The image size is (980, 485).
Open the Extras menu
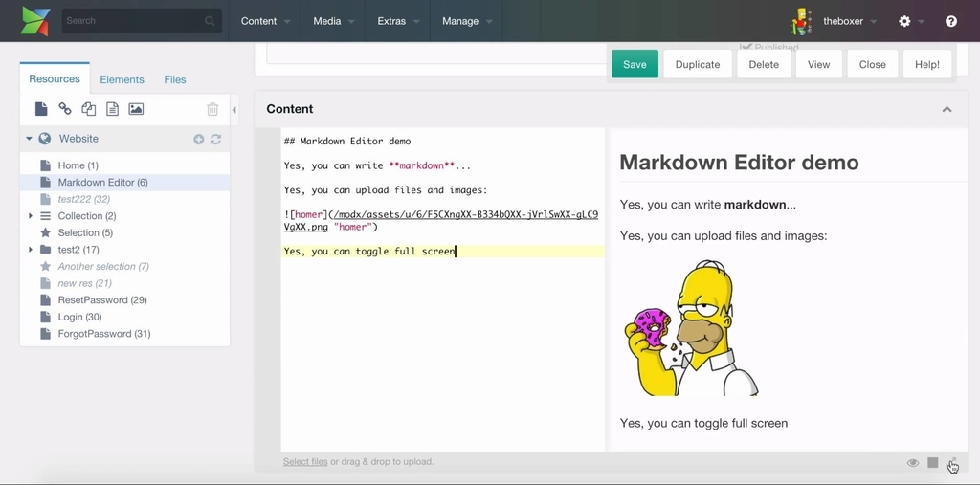coord(398,21)
